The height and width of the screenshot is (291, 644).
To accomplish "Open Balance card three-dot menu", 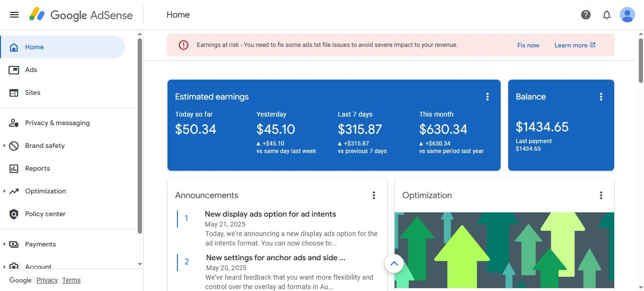I will coord(601,97).
